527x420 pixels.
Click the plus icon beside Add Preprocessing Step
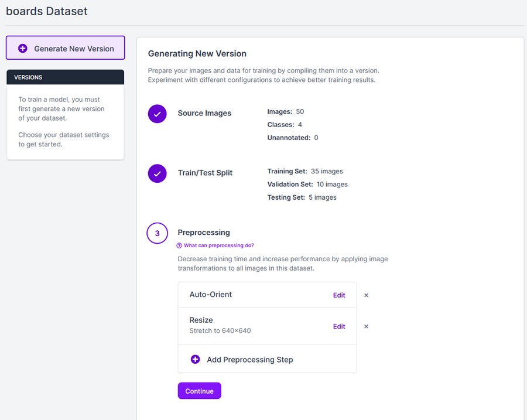pos(196,359)
